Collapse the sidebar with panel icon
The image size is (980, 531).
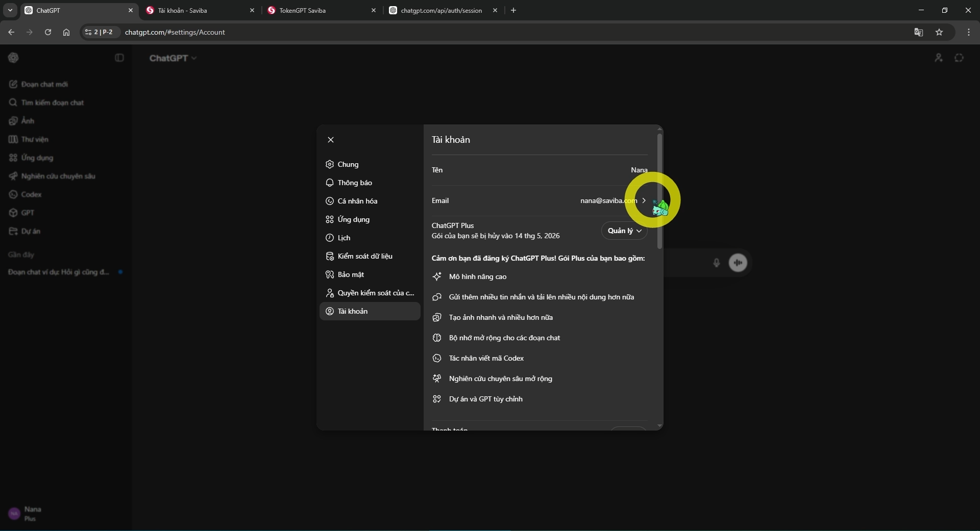point(119,58)
